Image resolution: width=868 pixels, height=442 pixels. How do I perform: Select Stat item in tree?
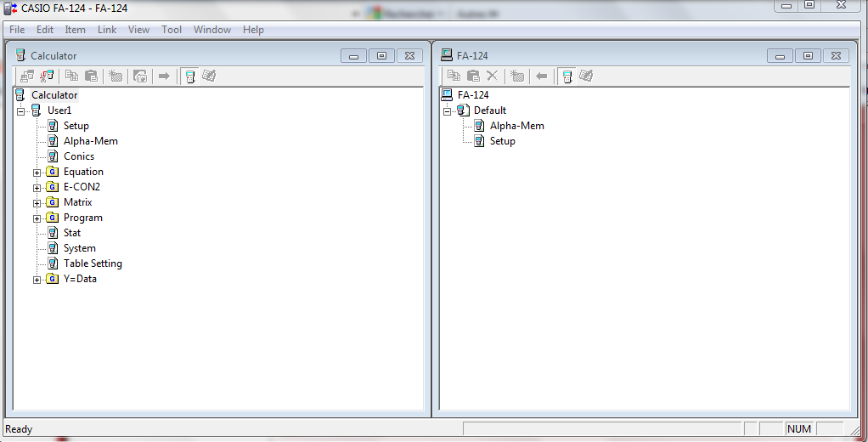tap(72, 233)
